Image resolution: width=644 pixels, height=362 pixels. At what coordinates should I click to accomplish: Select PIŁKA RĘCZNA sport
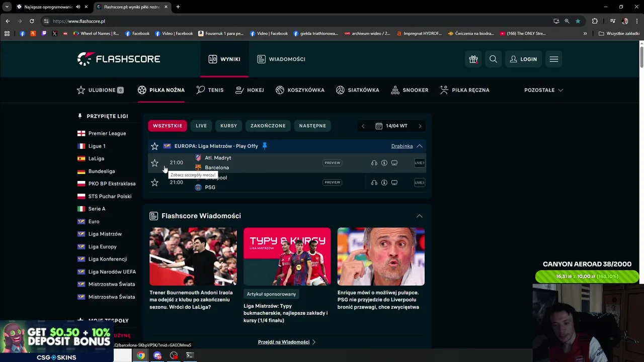pos(464,90)
